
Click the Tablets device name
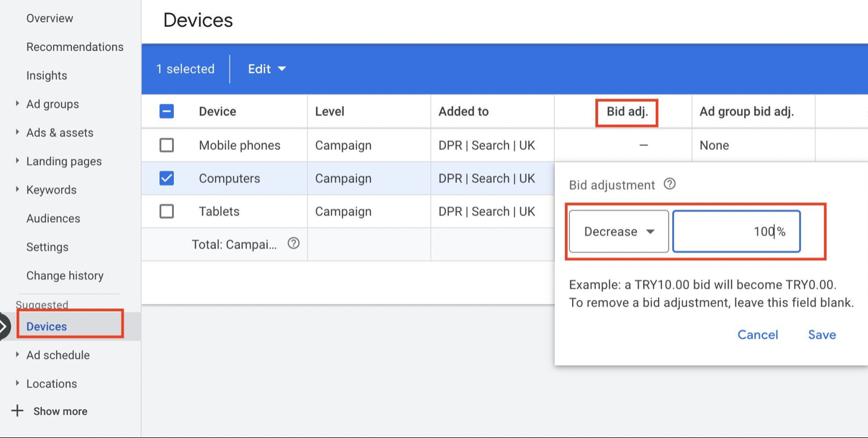point(219,211)
